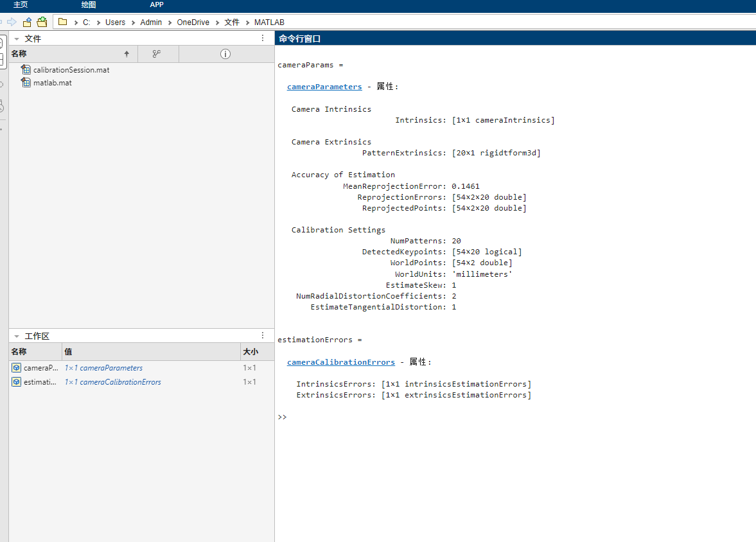Open the 工作区 panel options menu
Viewport: 756px width, 542px height.
[x=262, y=335]
